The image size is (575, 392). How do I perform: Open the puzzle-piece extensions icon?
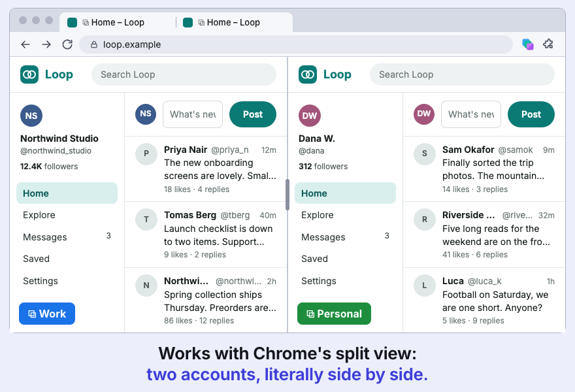548,44
